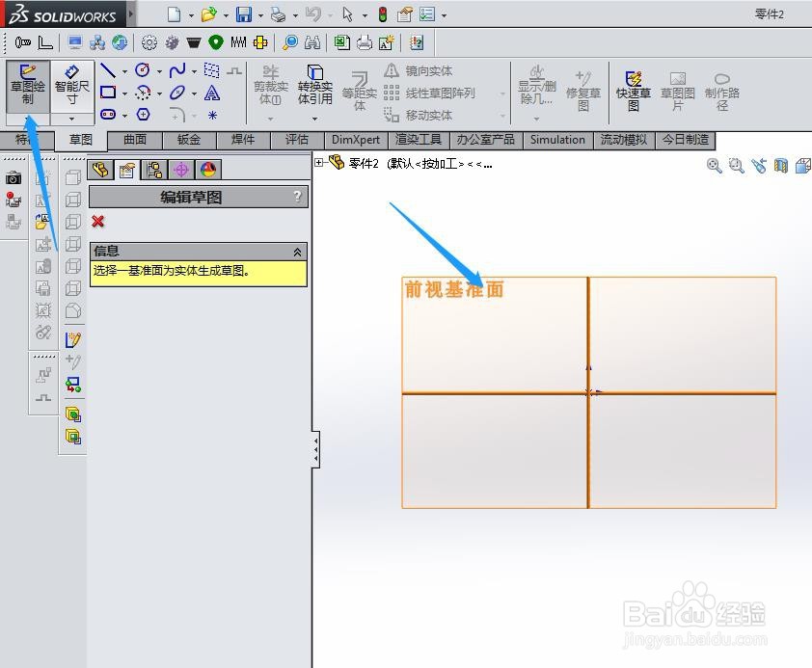Viewport: 812px width, 668px height.
Task: Click the green map-pin icon in second toolbar
Action: [215, 42]
